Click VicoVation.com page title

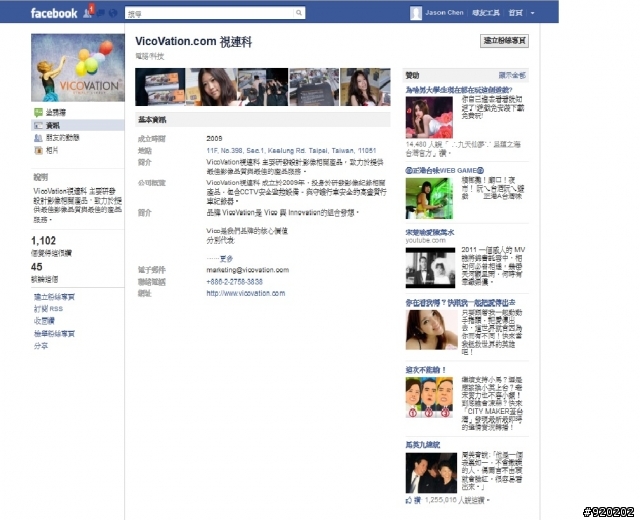pyautogui.click(x=193, y=42)
